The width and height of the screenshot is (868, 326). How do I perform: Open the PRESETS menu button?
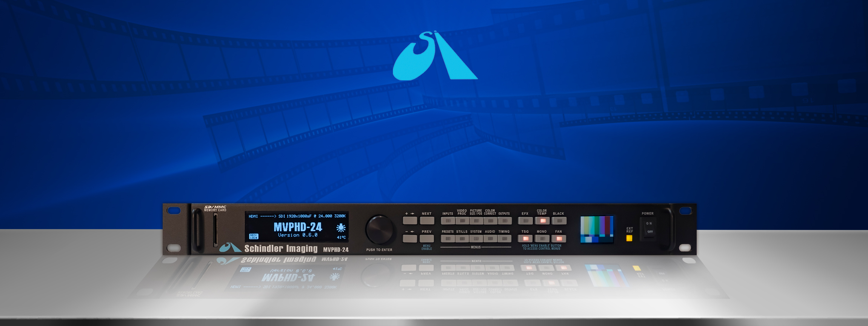point(448,238)
